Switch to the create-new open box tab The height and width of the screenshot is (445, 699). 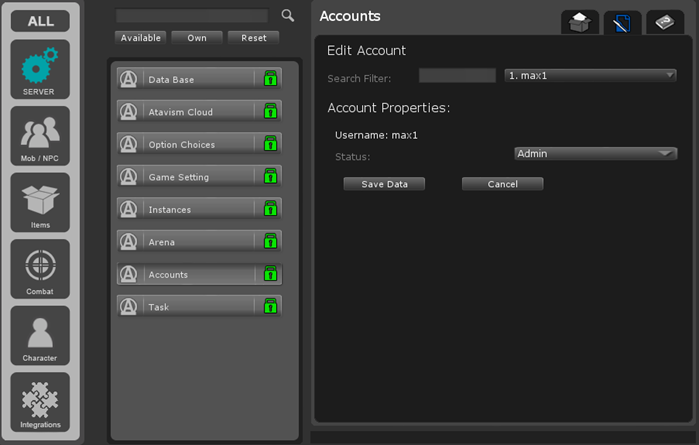[x=580, y=22]
